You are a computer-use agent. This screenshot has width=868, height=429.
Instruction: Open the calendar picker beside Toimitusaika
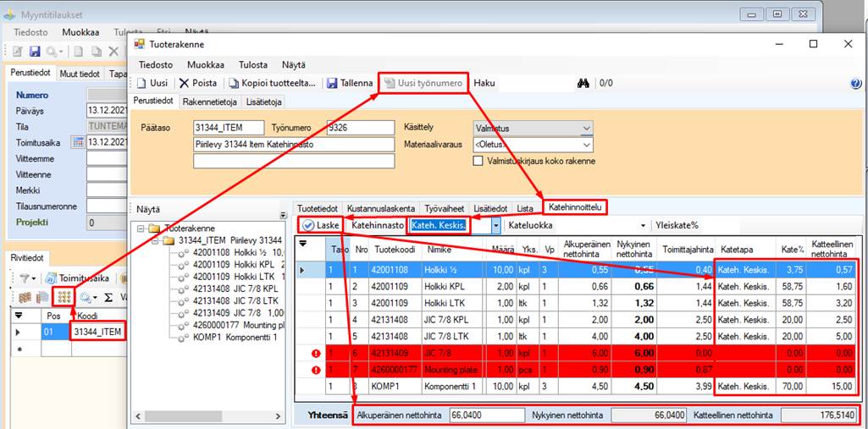78,143
